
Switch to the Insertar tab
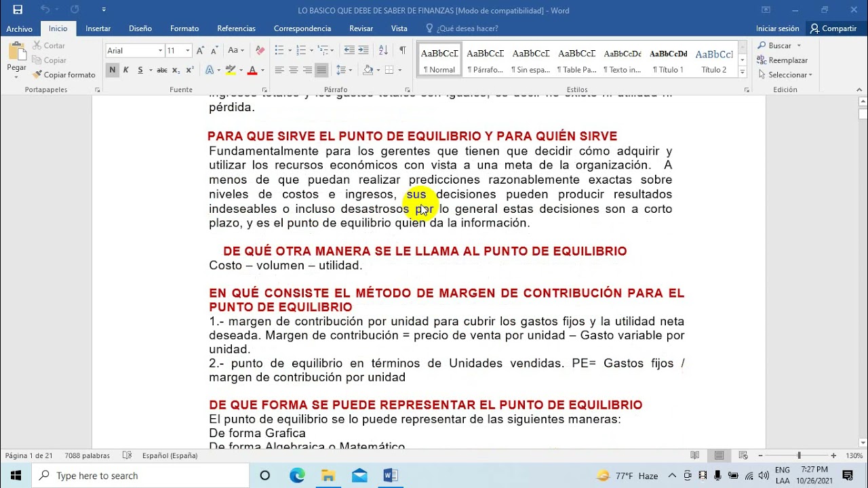click(x=98, y=28)
